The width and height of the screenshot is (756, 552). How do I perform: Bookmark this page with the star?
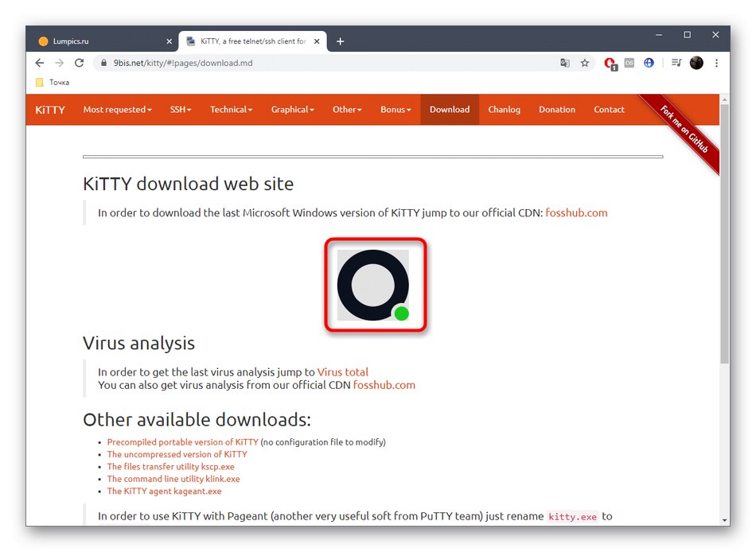pyautogui.click(x=585, y=63)
